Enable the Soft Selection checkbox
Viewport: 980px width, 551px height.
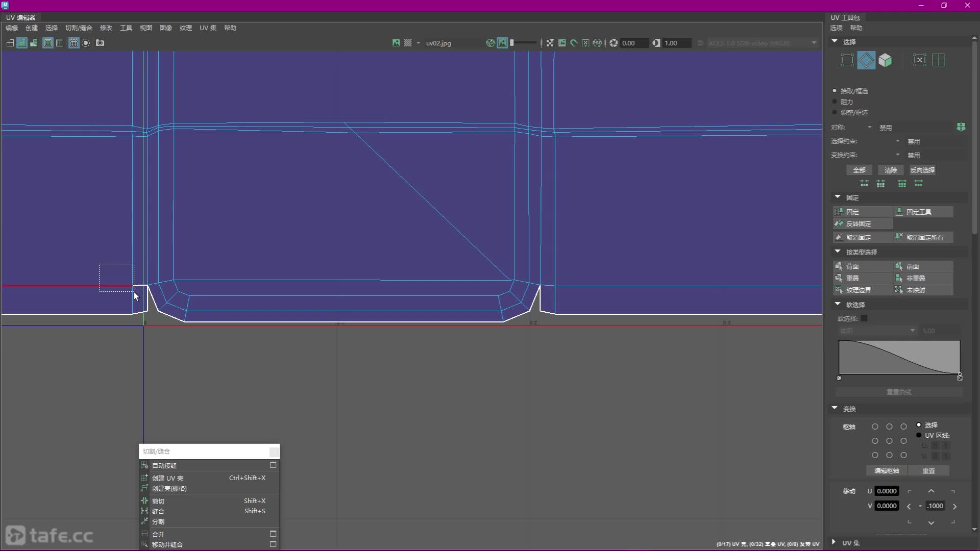click(864, 318)
